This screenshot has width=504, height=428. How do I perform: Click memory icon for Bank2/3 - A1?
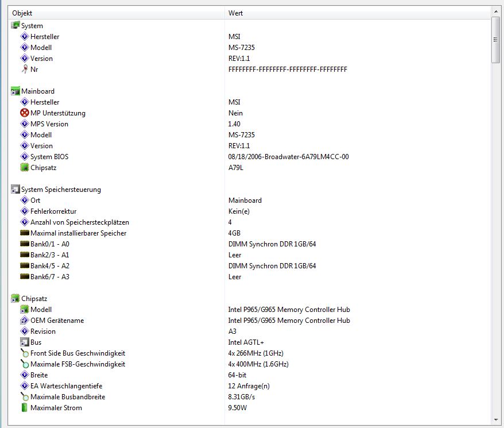pos(25,255)
